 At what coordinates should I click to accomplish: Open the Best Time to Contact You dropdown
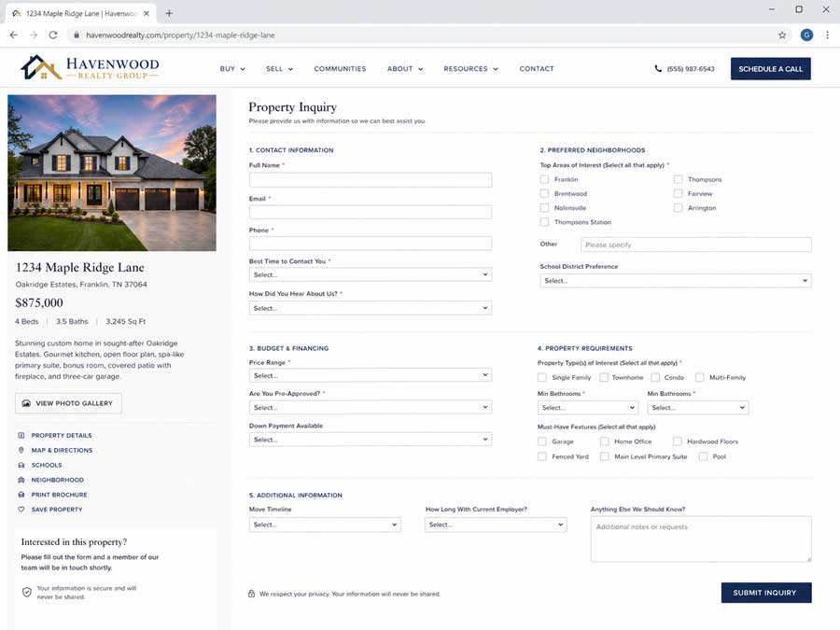pyautogui.click(x=370, y=273)
